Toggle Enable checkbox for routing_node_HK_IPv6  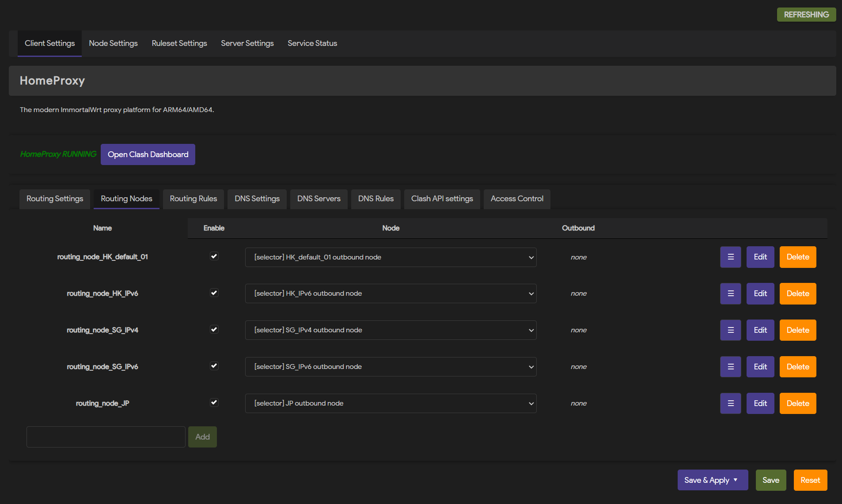(x=214, y=293)
